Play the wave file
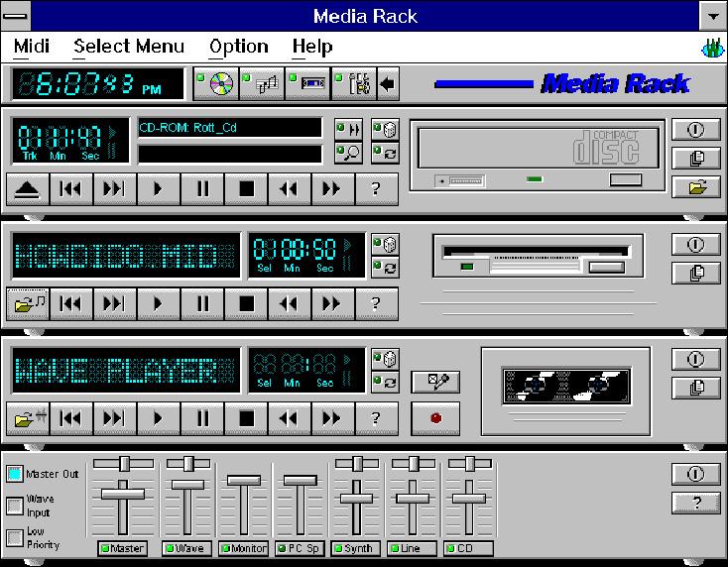 pos(159,418)
